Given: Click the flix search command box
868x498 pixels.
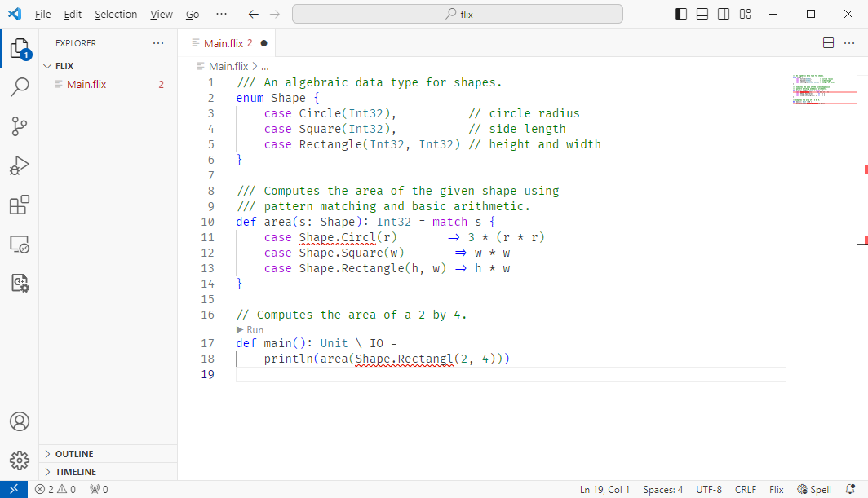Looking at the screenshot, I should pyautogui.click(x=457, y=14).
